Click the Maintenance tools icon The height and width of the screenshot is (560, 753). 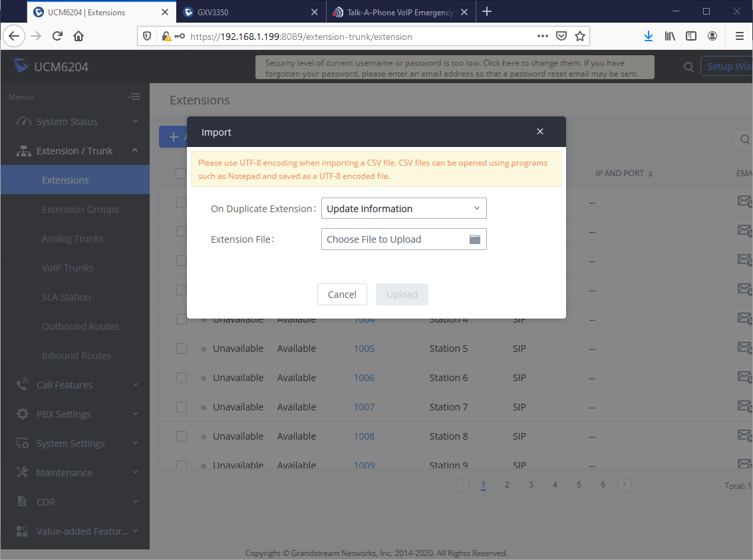pos(22,472)
